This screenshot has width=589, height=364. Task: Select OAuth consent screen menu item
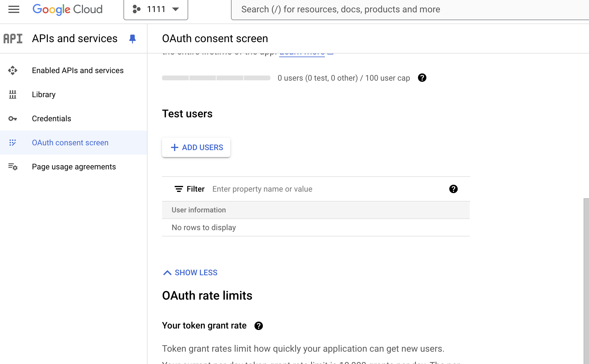(70, 143)
